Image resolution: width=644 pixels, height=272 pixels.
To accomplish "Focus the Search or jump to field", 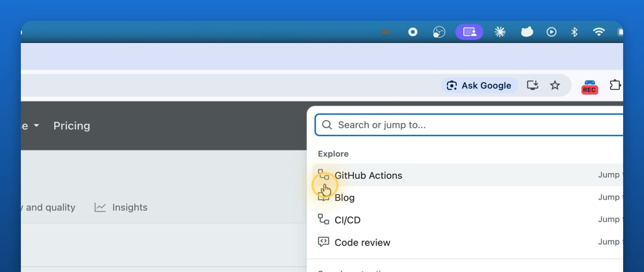I will click(469, 125).
